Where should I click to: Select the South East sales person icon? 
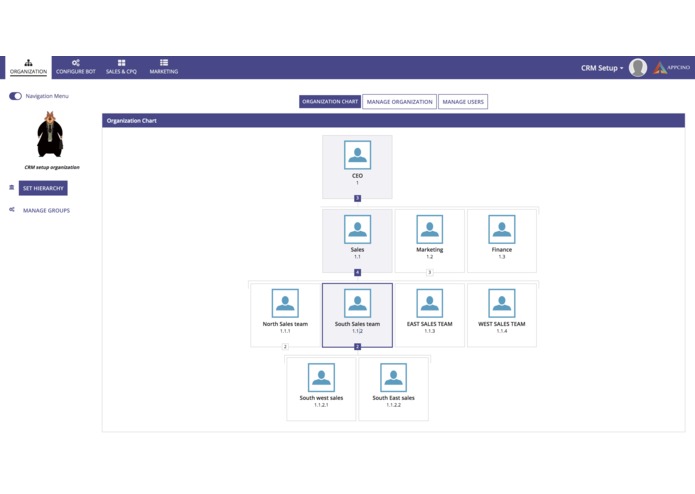pos(394,377)
